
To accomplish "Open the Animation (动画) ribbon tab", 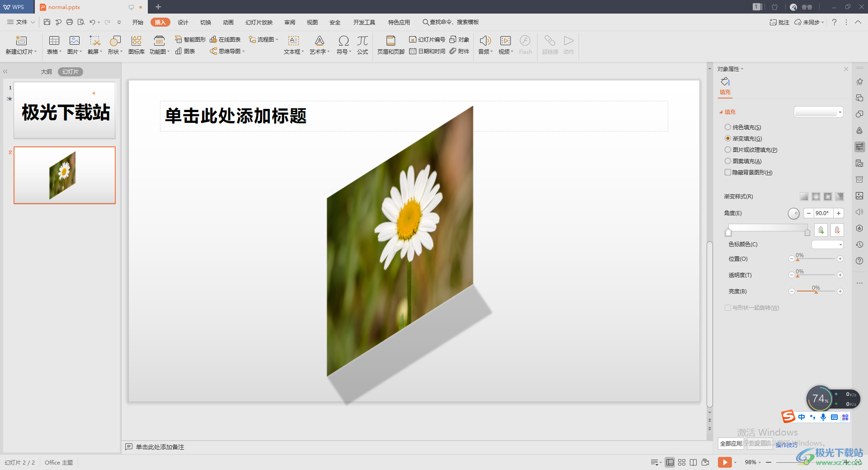I will tap(228, 22).
